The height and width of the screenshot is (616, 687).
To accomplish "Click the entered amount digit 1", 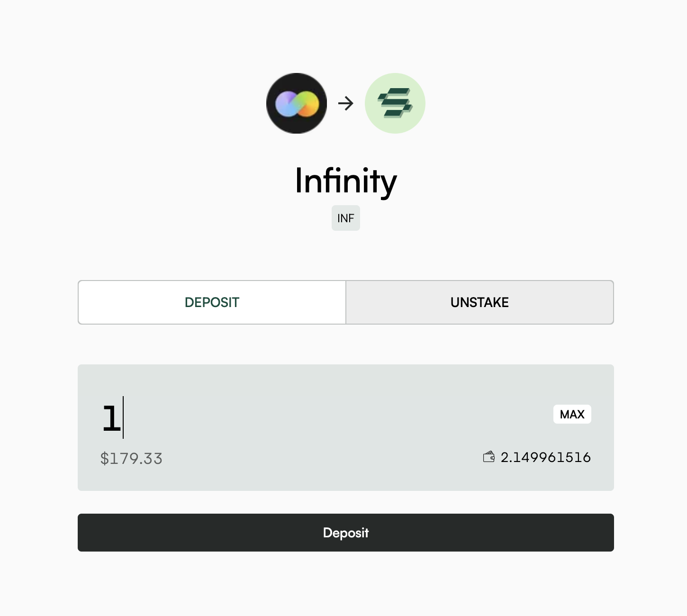I will [111, 418].
